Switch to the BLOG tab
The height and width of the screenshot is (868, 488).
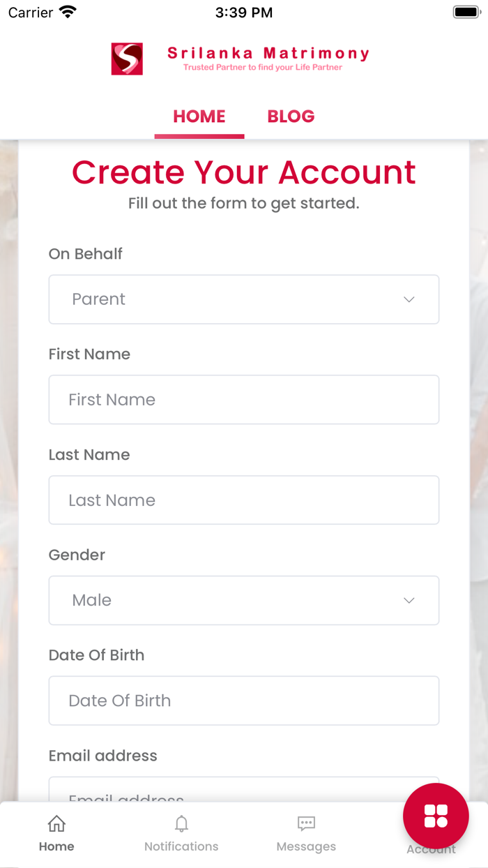291,116
